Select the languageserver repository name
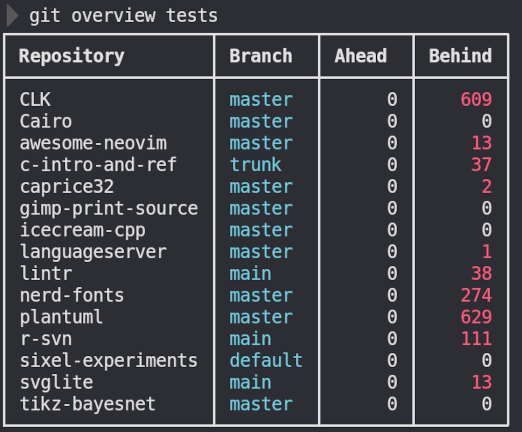Image resolution: width=522 pixels, height=432 pixels. pos(93,252)
